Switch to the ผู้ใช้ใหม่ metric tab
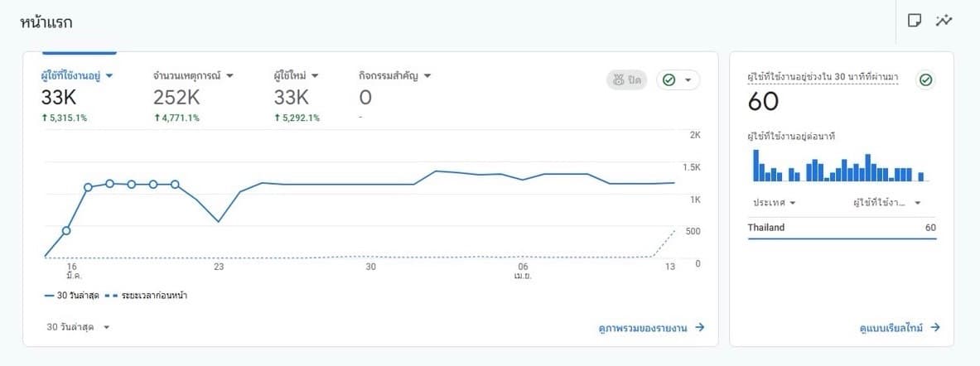The height and width of the screenshot is (366, 980). [297, 75]
